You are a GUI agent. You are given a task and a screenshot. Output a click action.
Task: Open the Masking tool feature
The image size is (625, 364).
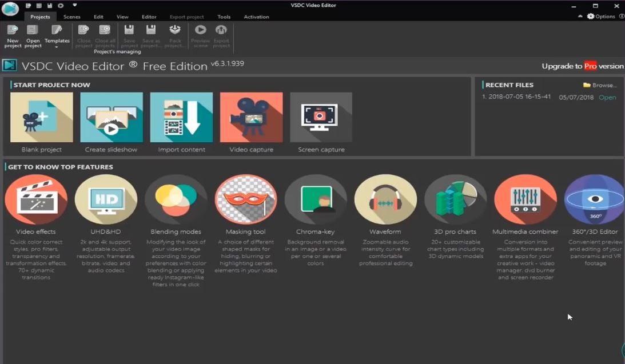coord(246,199)
